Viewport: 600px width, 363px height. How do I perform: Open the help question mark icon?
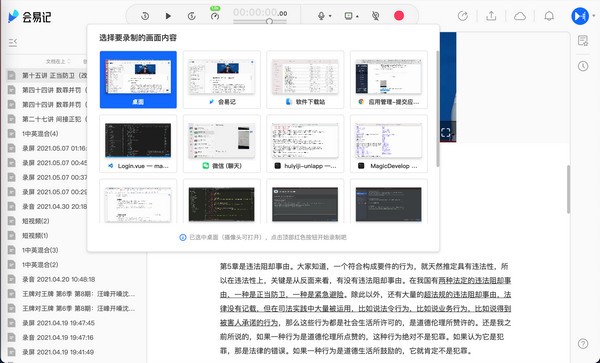click(583, 343)
